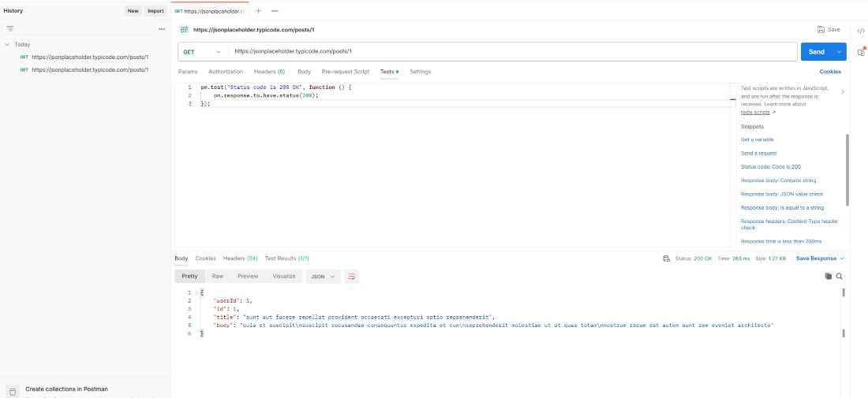Image resolution: width=868 pixels, height=398 pixels.
Task: Open the request Settings tab
Action: pyautogui.click(x=420, y=72)
